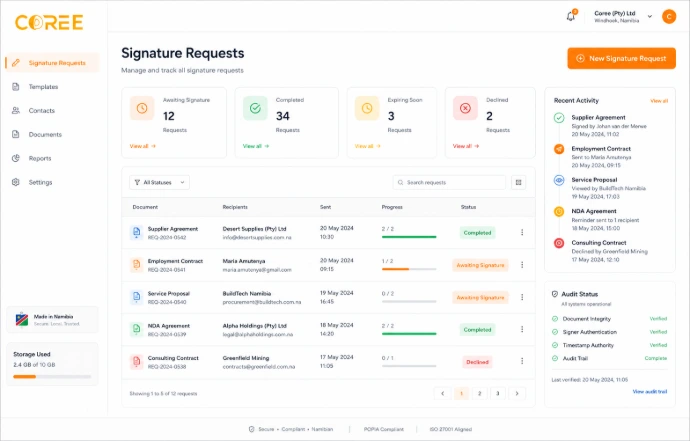The height and width of the screenshot is (441, 690).
Task: Click the Settings gear icon
Action: point(16,182)
